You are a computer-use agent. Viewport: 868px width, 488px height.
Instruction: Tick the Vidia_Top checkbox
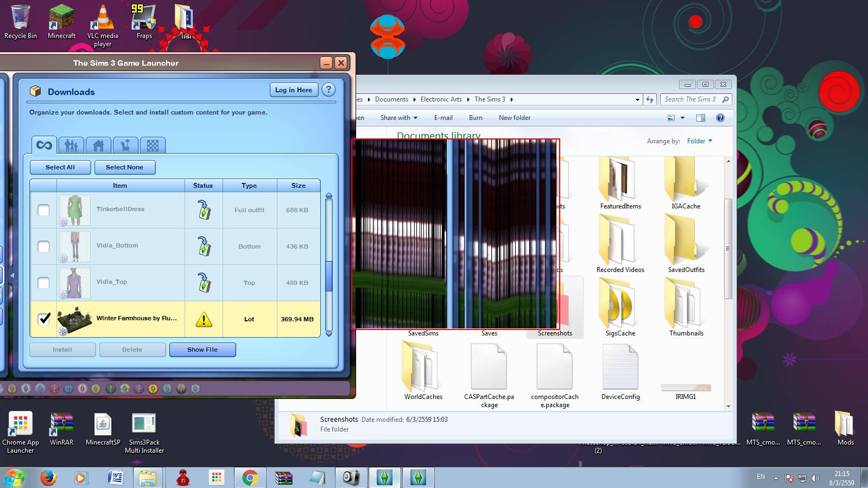[x=43, y=283]
